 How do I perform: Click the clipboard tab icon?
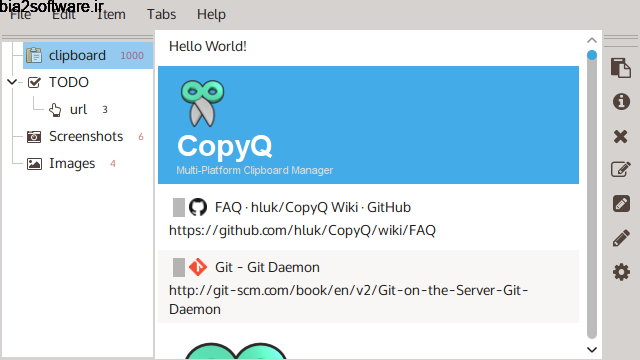tap(34, 55)
